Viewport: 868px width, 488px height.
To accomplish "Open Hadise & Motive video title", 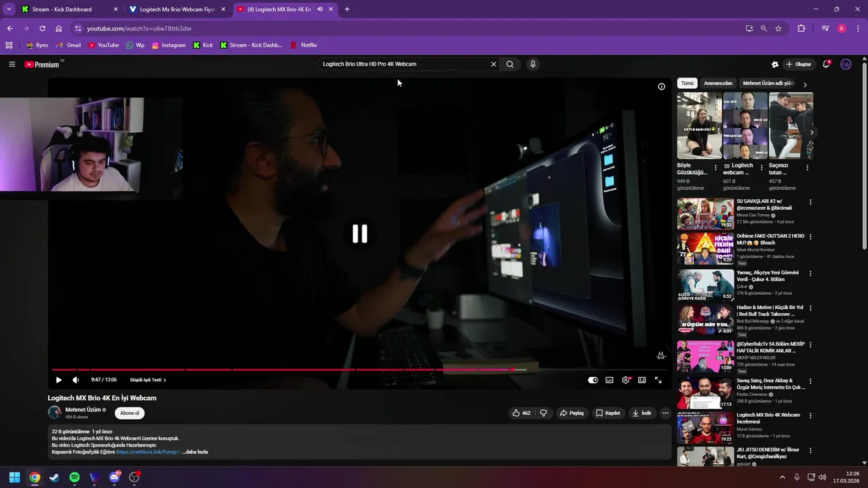I will (770, 310).
